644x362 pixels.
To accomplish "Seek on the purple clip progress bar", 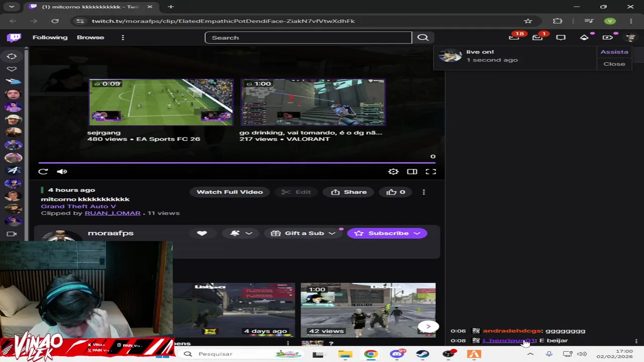I will tap(237, 162).
